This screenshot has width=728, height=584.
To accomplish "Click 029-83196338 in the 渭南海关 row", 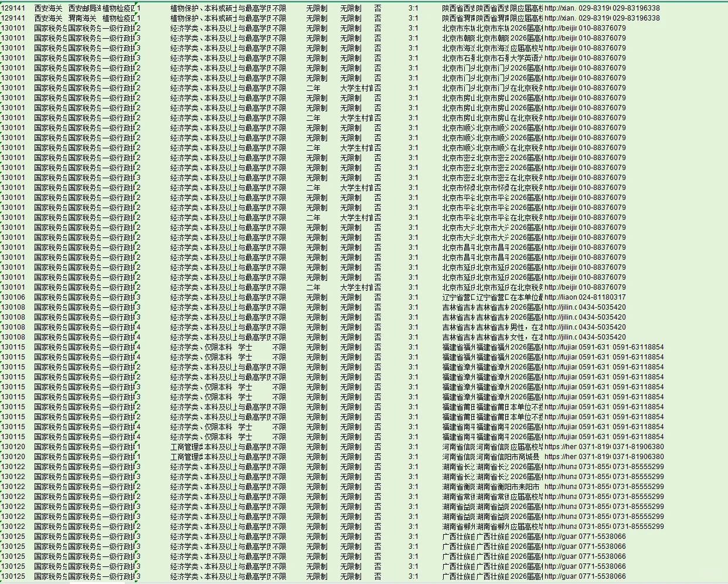I will (x=636, y=18).
